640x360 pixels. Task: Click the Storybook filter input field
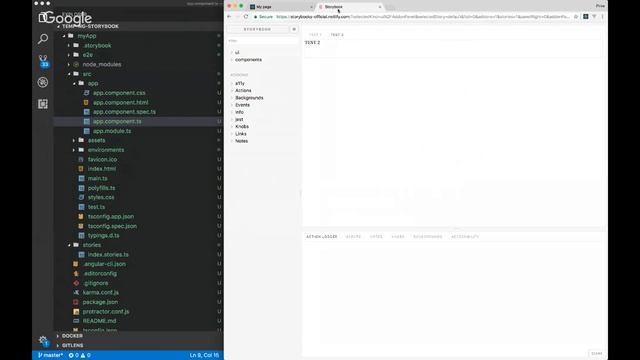[x=263, y=41]
